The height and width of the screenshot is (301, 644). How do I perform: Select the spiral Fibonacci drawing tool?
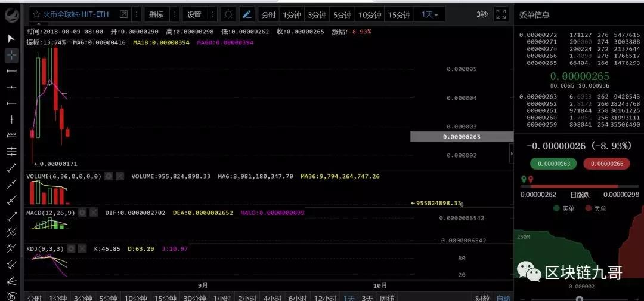point(11,296)
